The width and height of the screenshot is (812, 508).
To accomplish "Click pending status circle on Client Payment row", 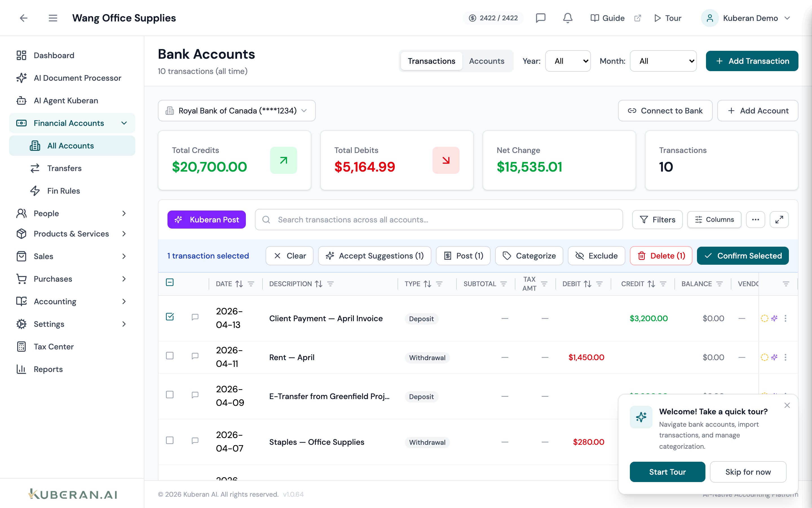I will pos(764,318).
